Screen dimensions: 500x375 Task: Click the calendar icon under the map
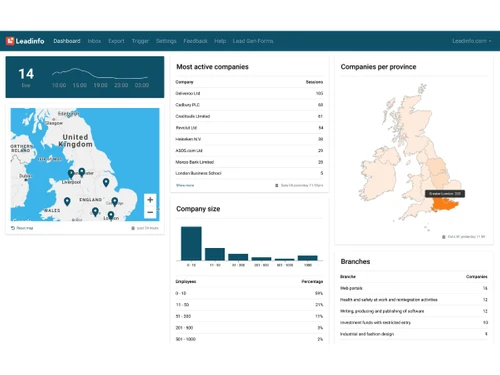point(133,228)
